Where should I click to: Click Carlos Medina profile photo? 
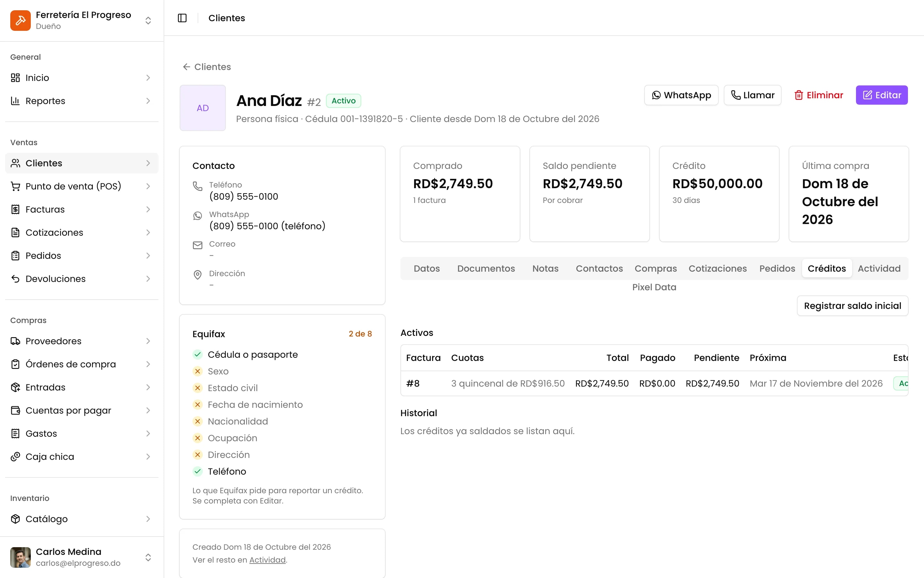click(x=20, y=557)
